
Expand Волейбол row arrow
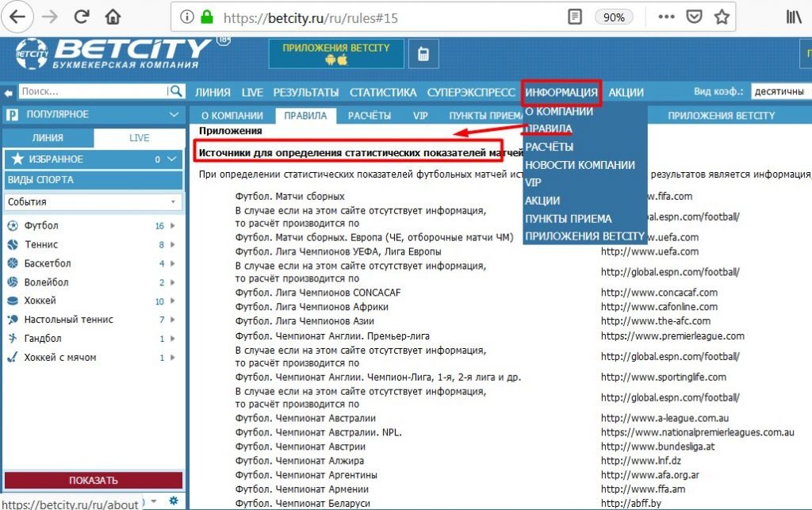(172, 282)
